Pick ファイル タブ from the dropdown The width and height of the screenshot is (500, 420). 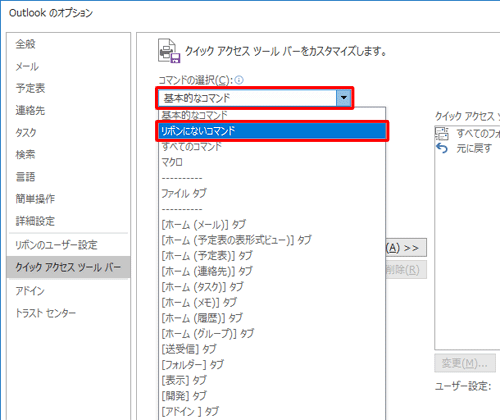272,193
